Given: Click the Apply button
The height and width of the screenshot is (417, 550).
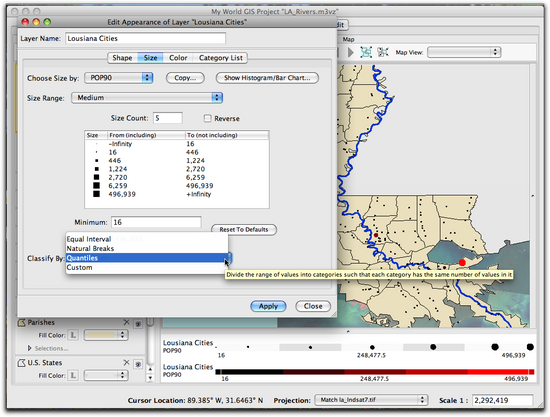Looking at the screenshot, I should [268, 306].
